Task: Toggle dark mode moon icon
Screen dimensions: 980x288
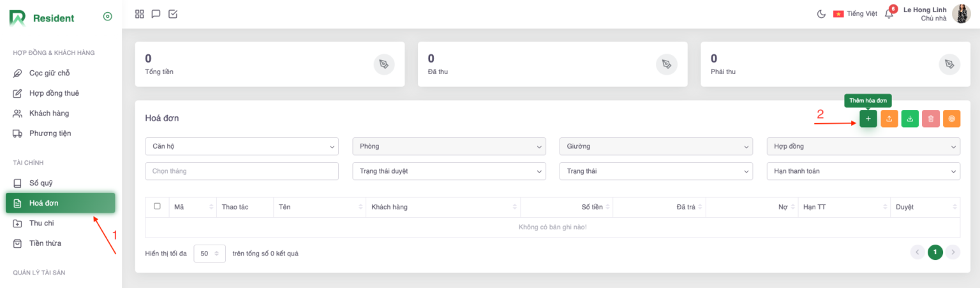Action: [821, 14]
